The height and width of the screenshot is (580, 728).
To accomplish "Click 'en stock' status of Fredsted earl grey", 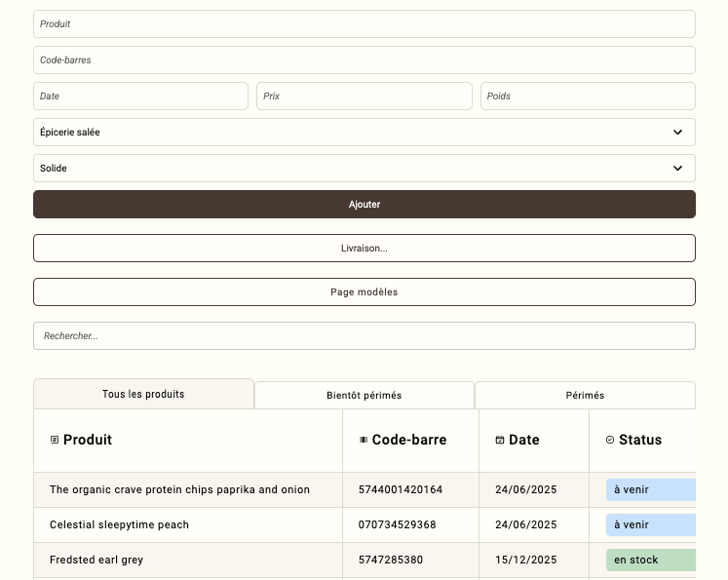I will pyautogui.click(x=651, y=560).
